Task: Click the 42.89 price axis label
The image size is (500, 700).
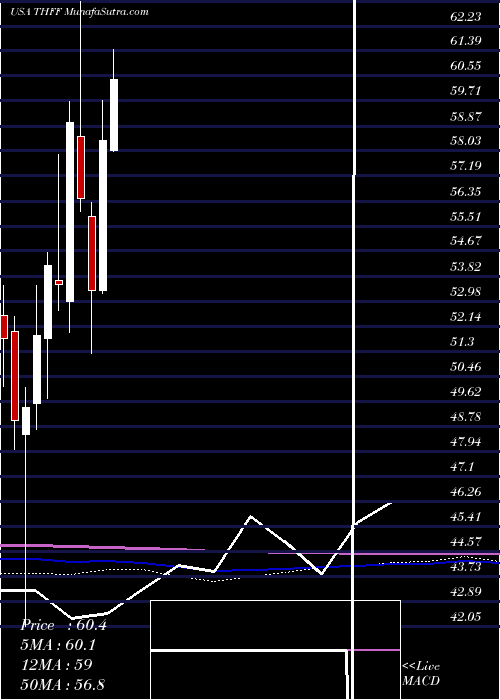Action: [x=466, y=592]
